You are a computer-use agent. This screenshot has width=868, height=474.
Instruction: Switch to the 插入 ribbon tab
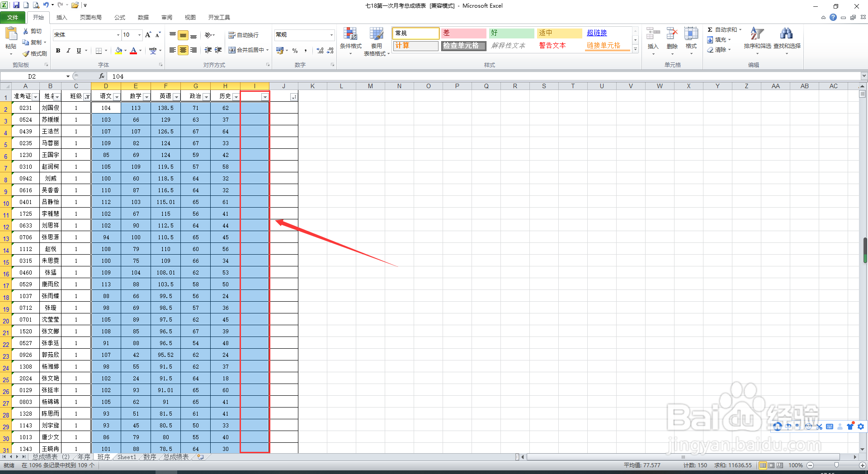[61, 17]
